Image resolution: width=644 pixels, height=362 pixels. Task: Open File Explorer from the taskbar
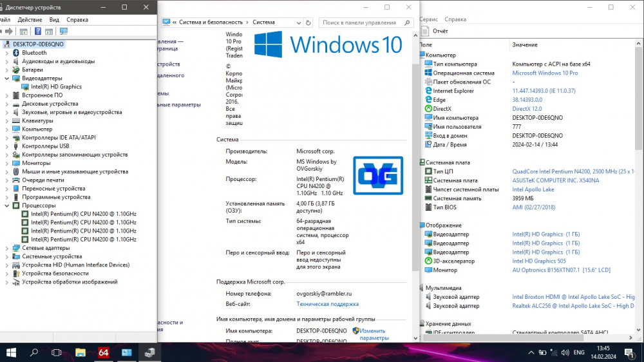coord(80,352)
